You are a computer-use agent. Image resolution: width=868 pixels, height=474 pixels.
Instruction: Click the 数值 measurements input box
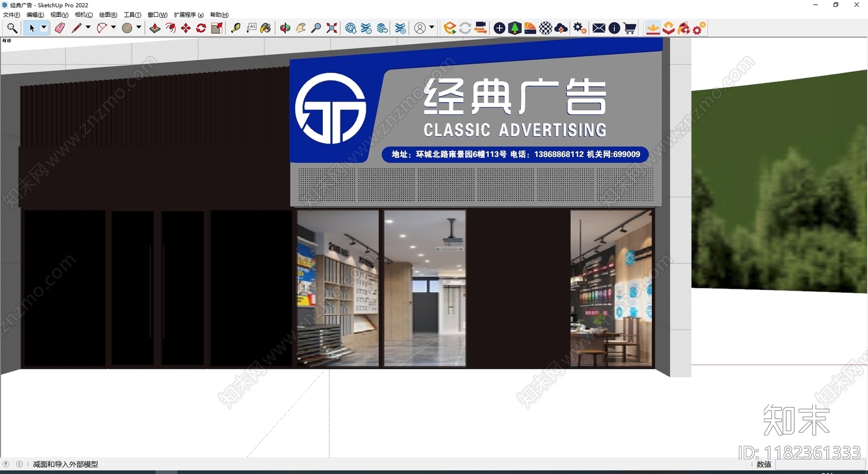[820, 464]
